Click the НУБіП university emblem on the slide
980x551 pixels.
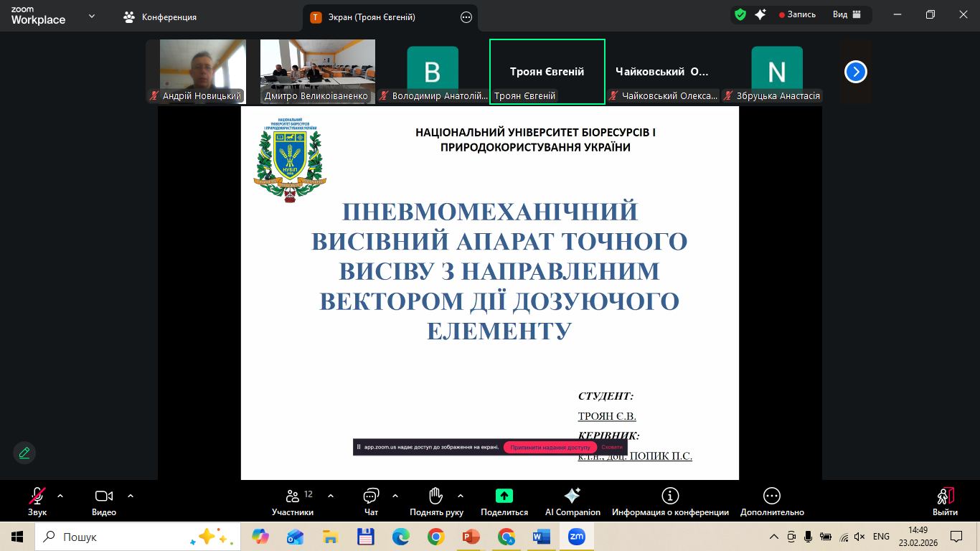290,161
